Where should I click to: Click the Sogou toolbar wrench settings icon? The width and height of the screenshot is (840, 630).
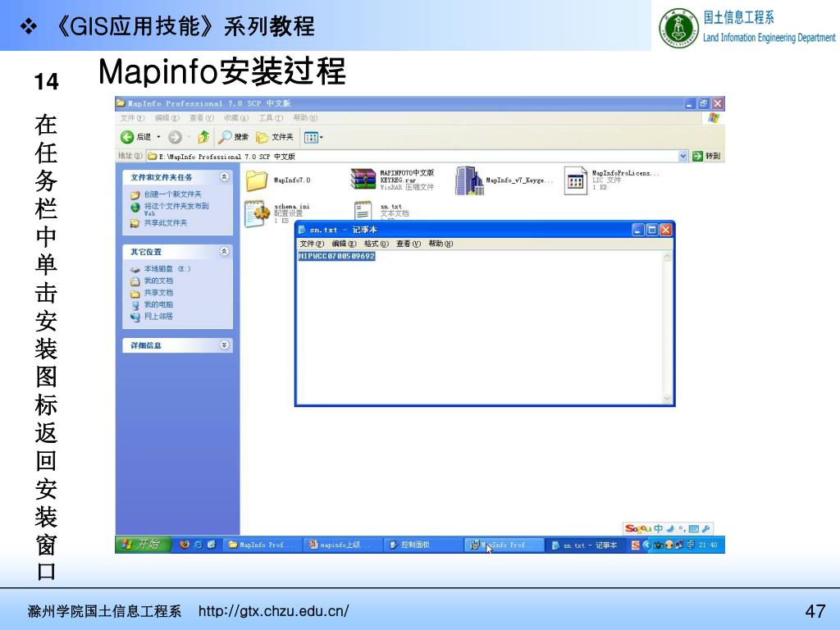click(705, 529)
